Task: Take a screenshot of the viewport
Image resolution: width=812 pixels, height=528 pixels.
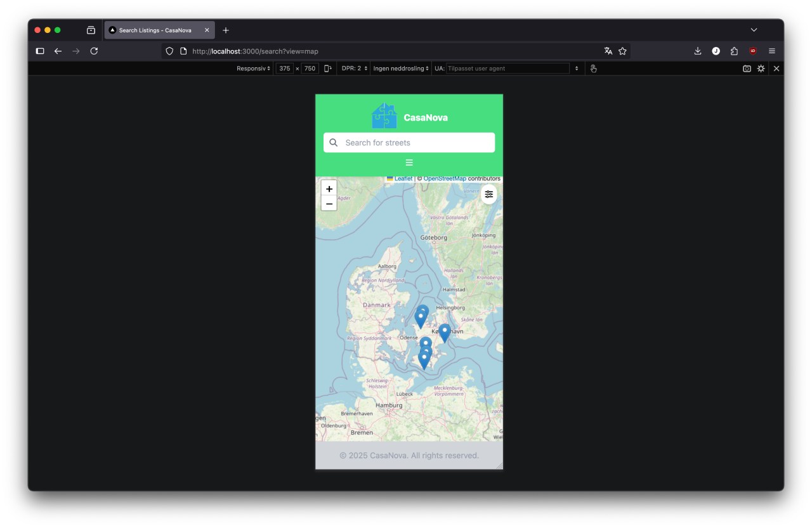Action: [747, 69]
